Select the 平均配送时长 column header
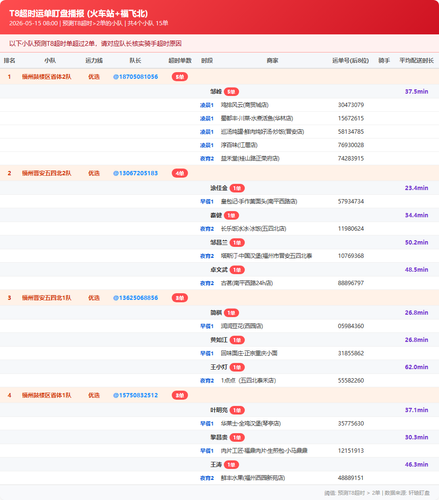Viewport: 439px width, 500px height. pos(417,61)
